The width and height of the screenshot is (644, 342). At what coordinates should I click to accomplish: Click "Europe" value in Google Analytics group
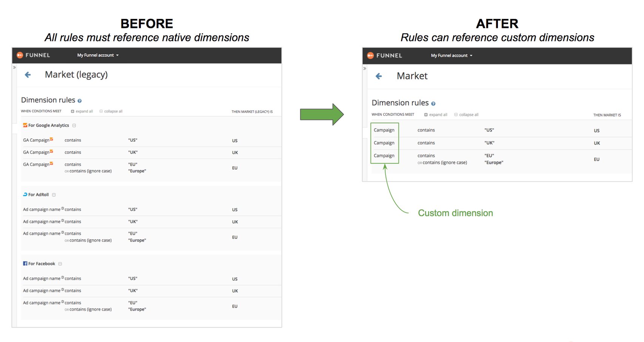(137, 171)
